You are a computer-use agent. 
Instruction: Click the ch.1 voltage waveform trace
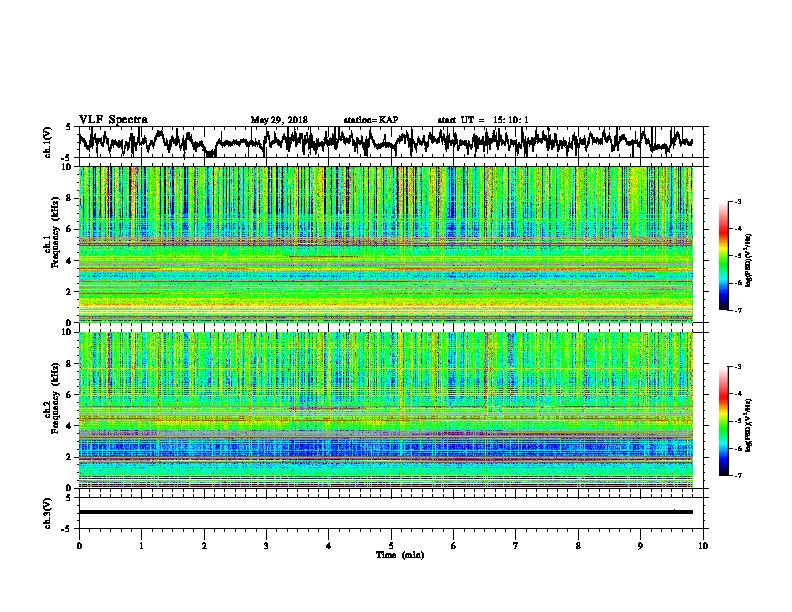click(385, 141)
